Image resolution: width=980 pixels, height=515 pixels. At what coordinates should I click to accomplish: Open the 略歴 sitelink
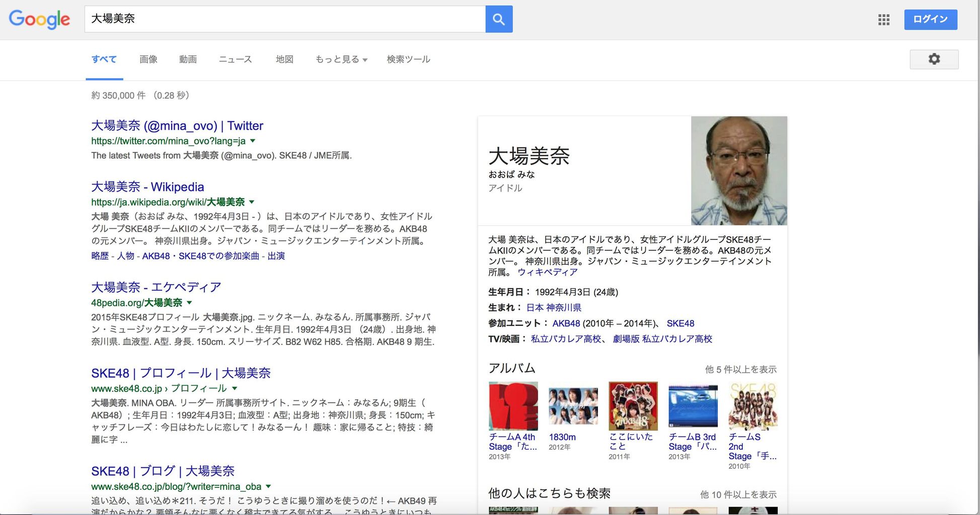point(100,256)
